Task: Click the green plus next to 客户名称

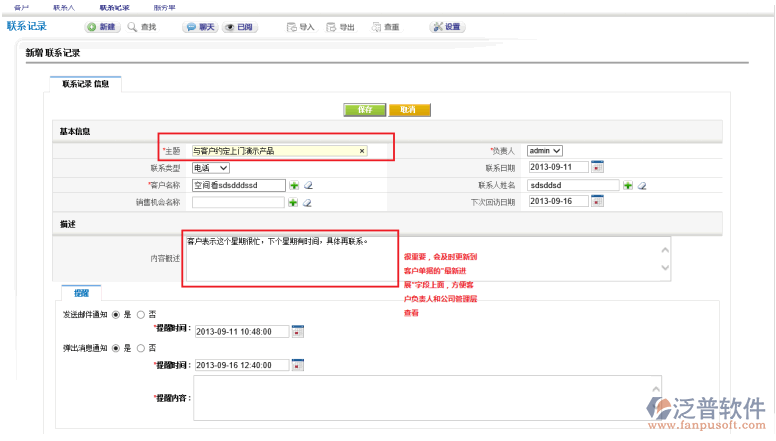Action: [x=294, y=185]
